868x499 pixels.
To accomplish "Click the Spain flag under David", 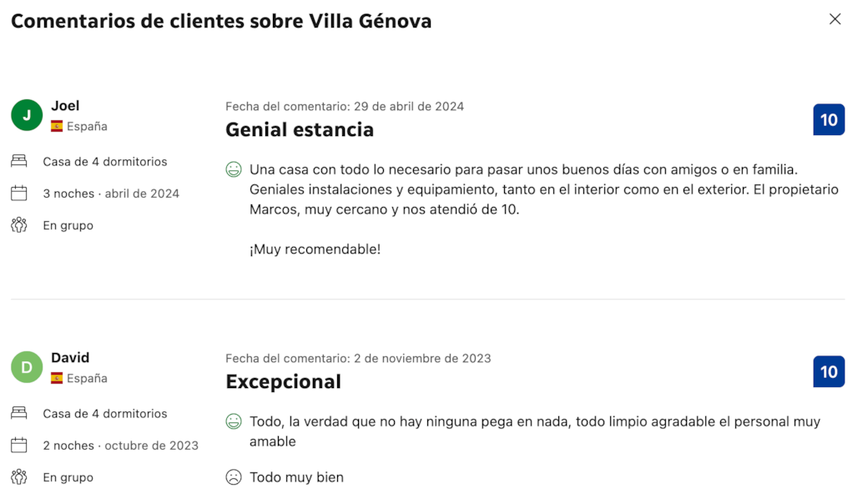I will (x=57, y=379).
